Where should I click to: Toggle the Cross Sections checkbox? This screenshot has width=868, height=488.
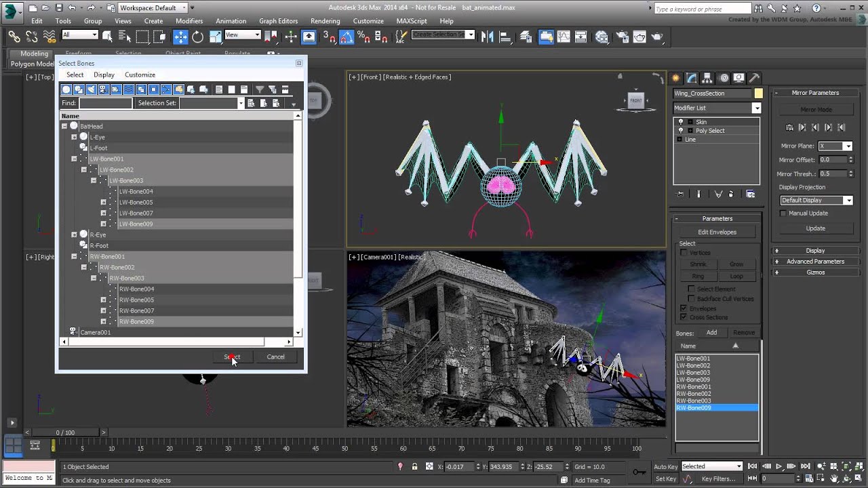[684, 317]
